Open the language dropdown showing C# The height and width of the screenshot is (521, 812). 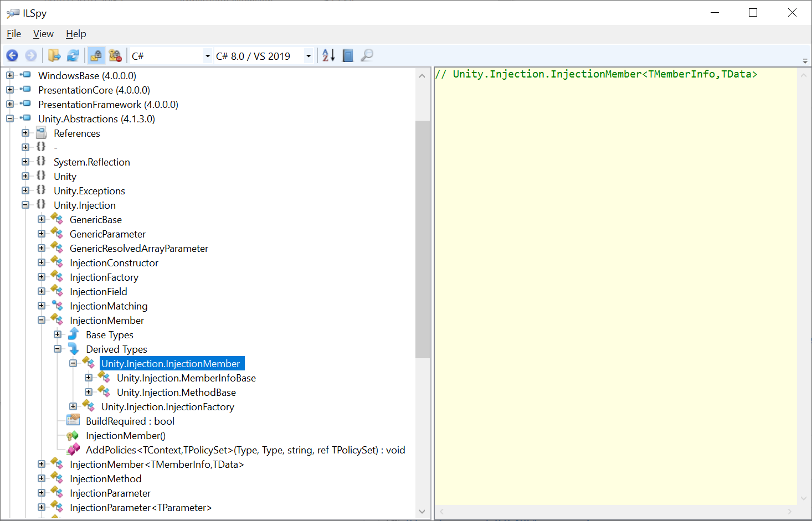[x=207, y=55]
